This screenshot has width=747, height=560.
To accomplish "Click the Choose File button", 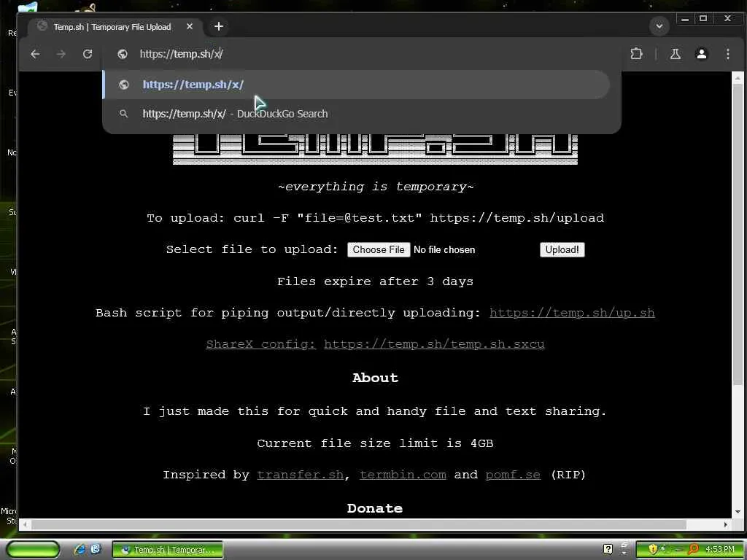I will point(379,249).
